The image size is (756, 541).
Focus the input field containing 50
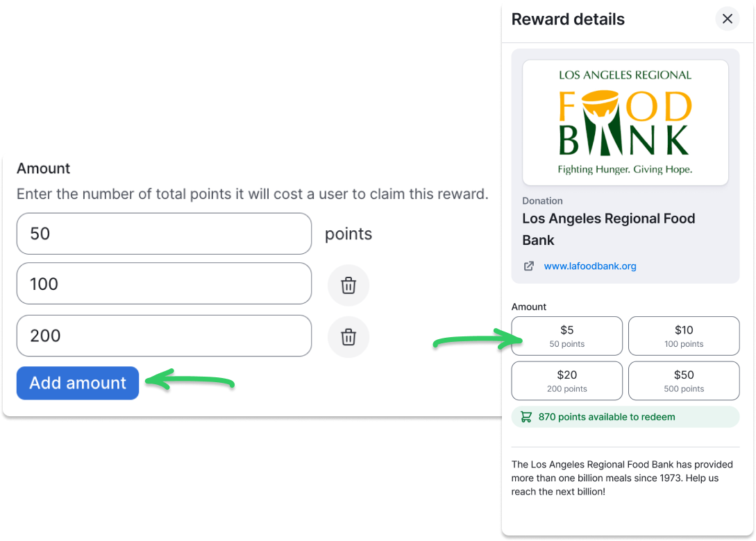pyautogui.click(x=164, y=234)
